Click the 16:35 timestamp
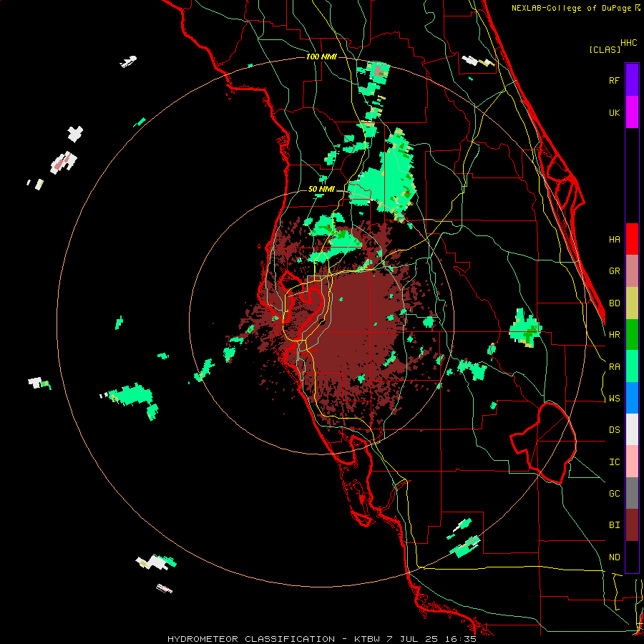 [x=462, y=639]
